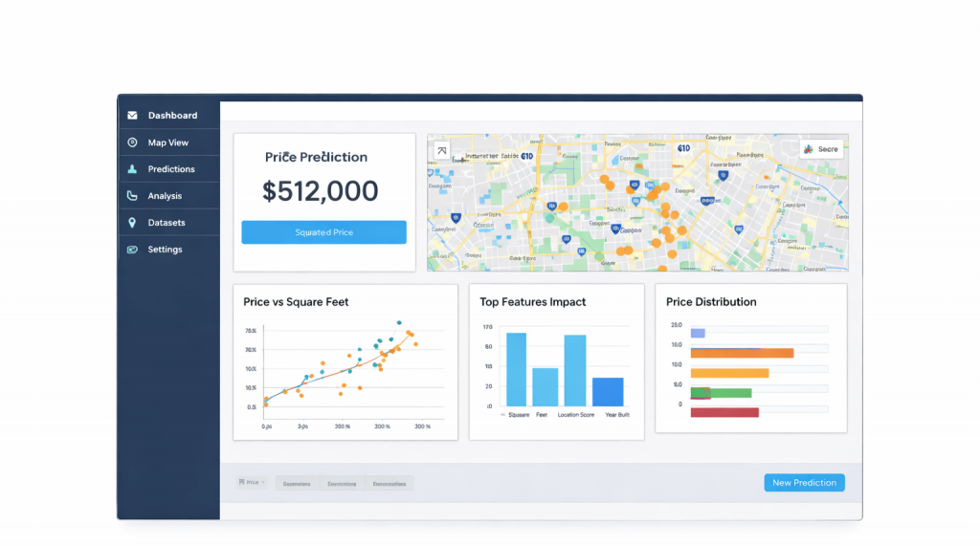
Task: Click the red bar in Price Distribution
Action: pyautogui.click(x=724, y=412)
